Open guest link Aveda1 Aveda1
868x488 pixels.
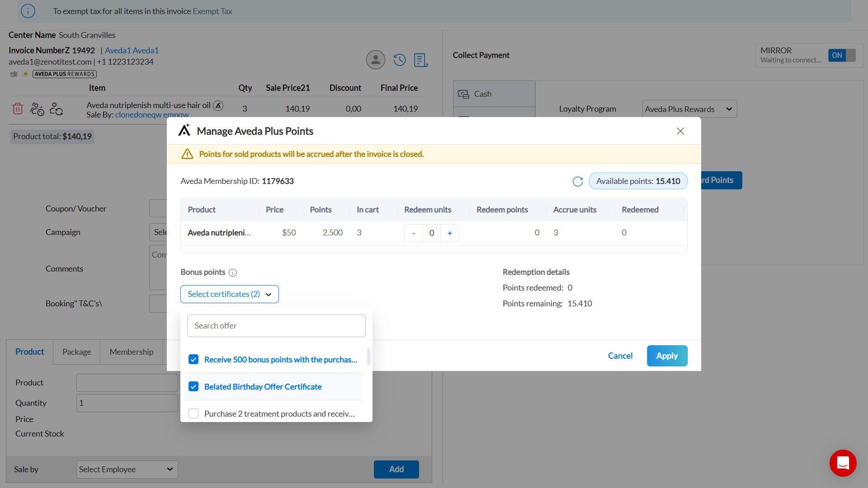coord(132,50)
